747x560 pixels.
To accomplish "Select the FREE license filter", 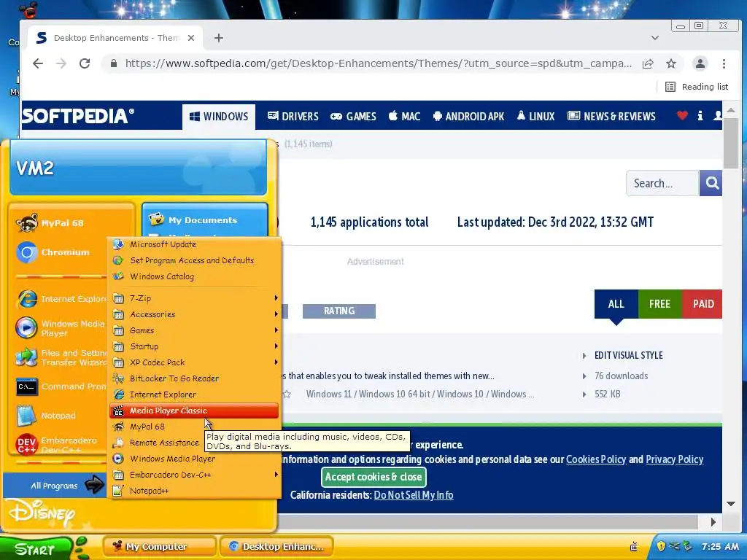I will tap(659, 304).
